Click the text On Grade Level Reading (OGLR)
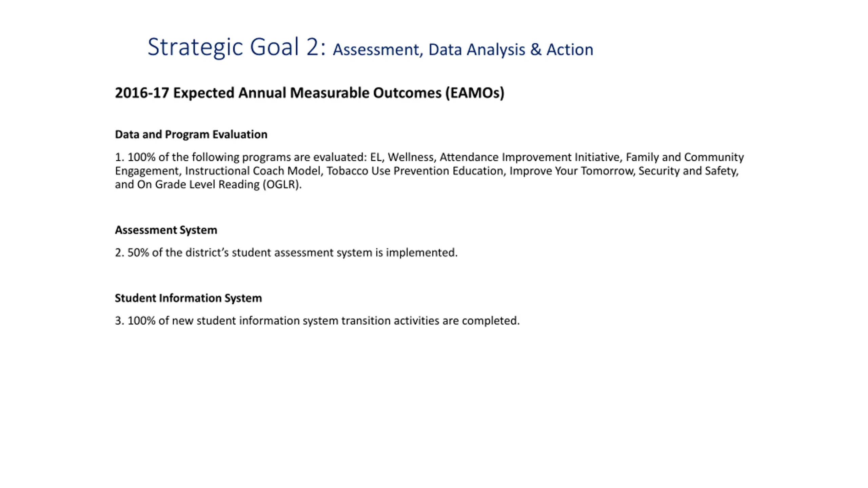The image size is (868, 488). [219, 185]
